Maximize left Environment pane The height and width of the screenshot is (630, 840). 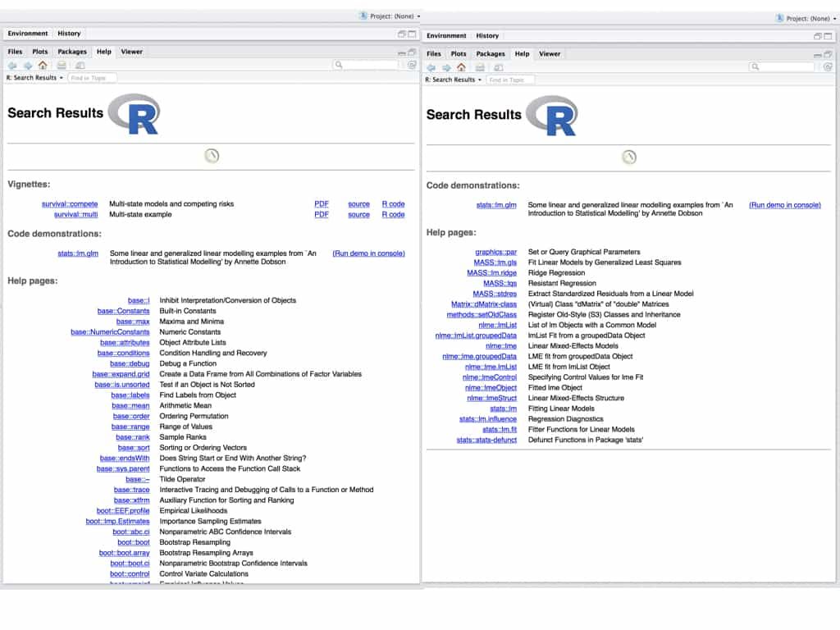412,34
